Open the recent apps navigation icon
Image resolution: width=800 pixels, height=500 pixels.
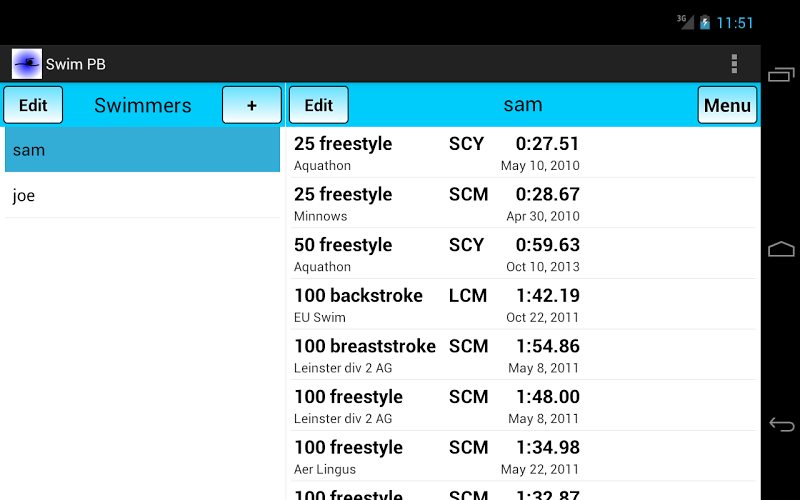click(x=781, y=75)
